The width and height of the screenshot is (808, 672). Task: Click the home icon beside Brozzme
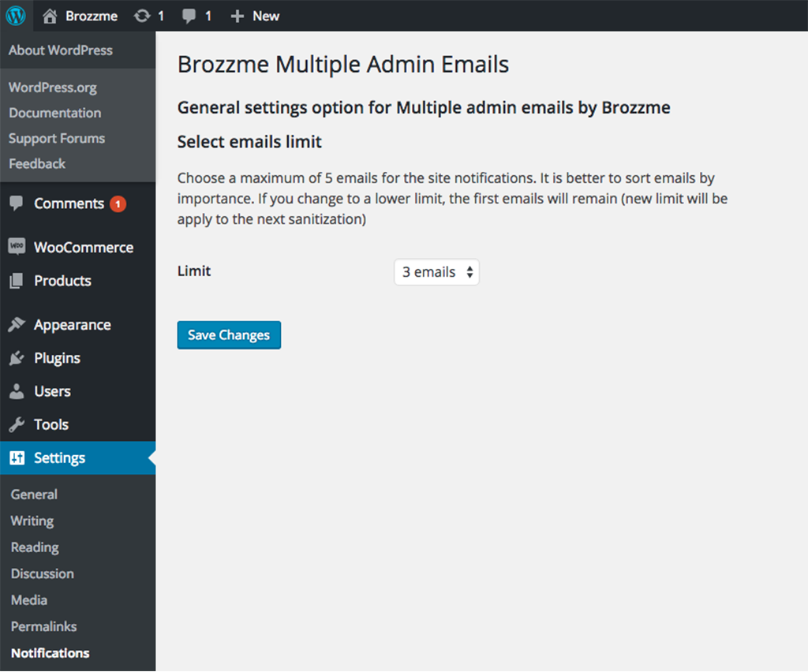(x=50, y=16)
